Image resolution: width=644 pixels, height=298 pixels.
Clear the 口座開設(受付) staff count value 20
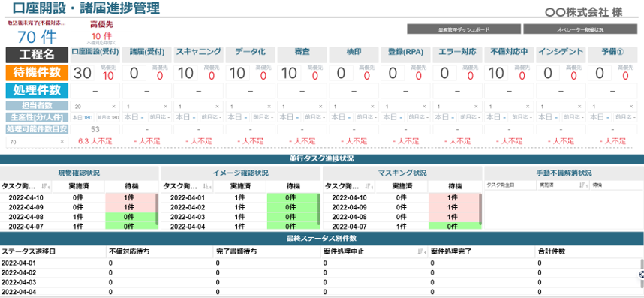114,107
